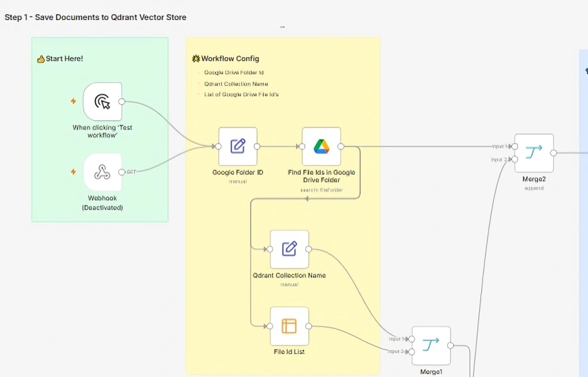
Task: Click the 'append' subtitle under Merge2
Action: (x=534, y=188)
